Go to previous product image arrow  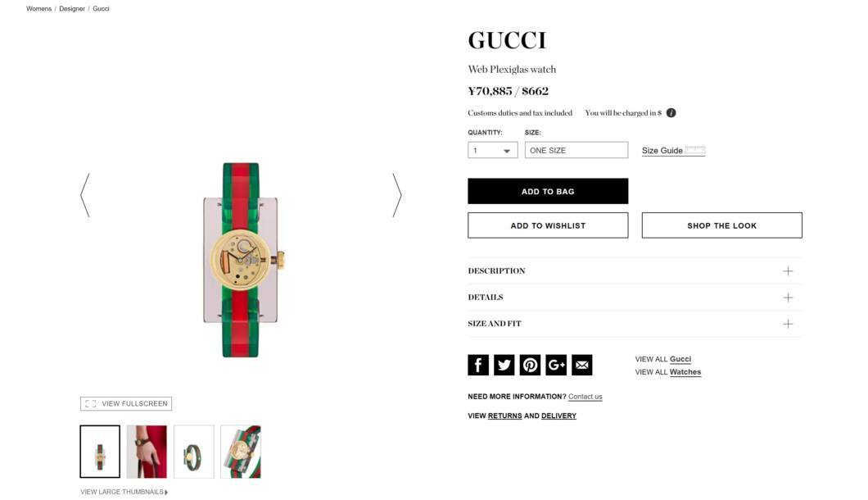tap(85, 195)
